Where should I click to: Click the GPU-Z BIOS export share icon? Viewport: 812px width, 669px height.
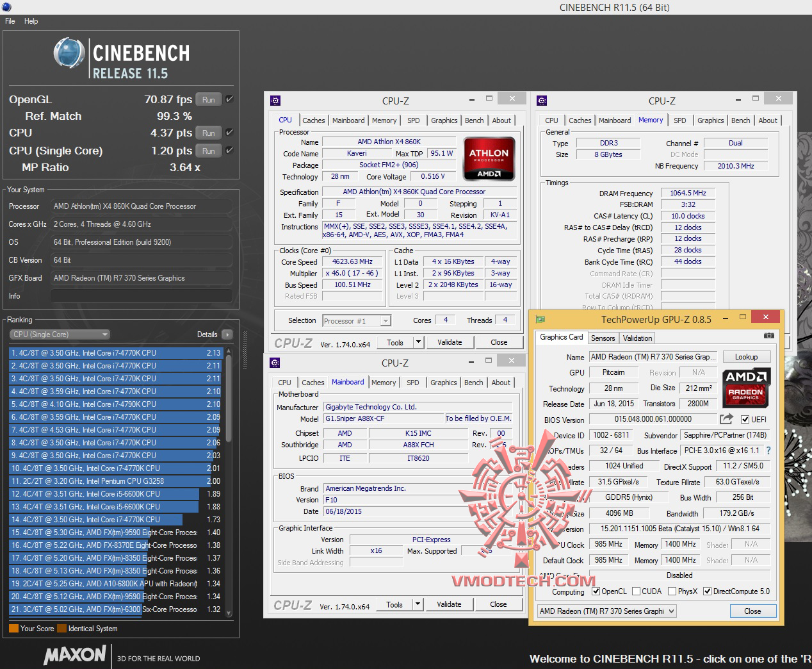click(x=726, y=419)
